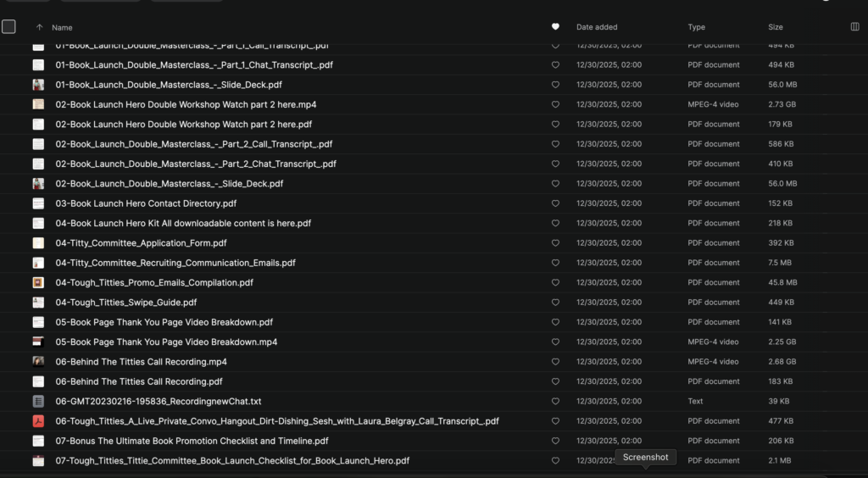
Task: Filter by favorites heart in header
Action: (555, 26)
